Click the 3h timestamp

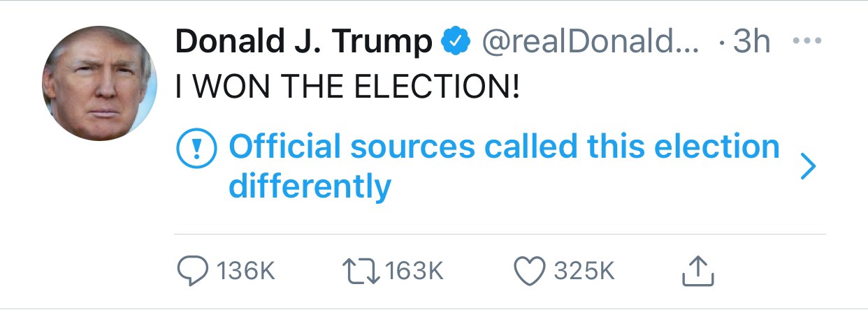[750, 43]
